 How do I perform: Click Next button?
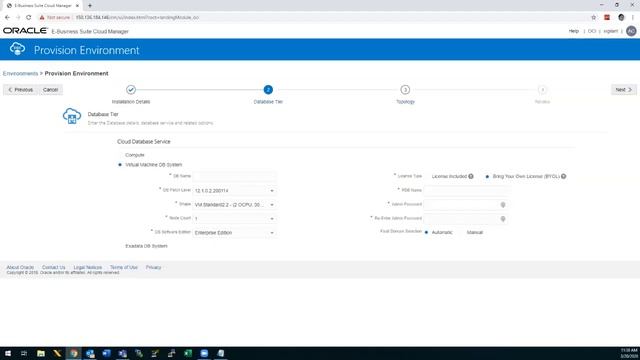click(x=624, y=89)
